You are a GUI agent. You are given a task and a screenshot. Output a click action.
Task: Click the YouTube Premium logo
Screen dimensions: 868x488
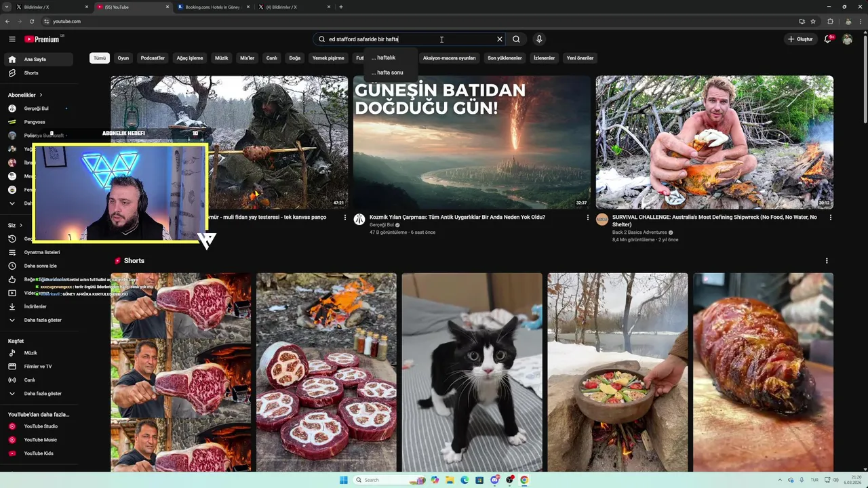[x=42, y=39]
